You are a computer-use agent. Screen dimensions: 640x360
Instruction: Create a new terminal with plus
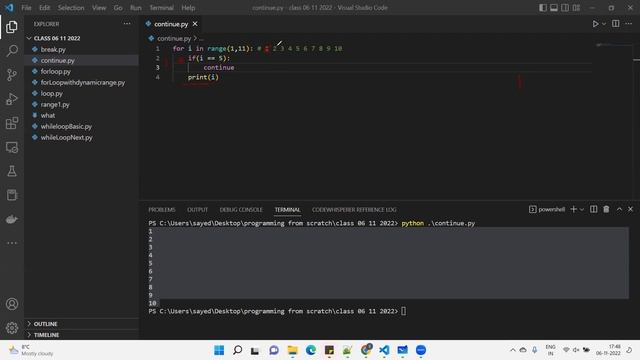tap(573, 209)
